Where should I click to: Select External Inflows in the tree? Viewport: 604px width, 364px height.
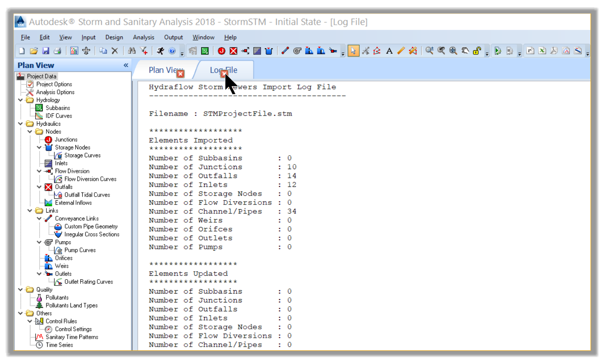tap(73, 203)
